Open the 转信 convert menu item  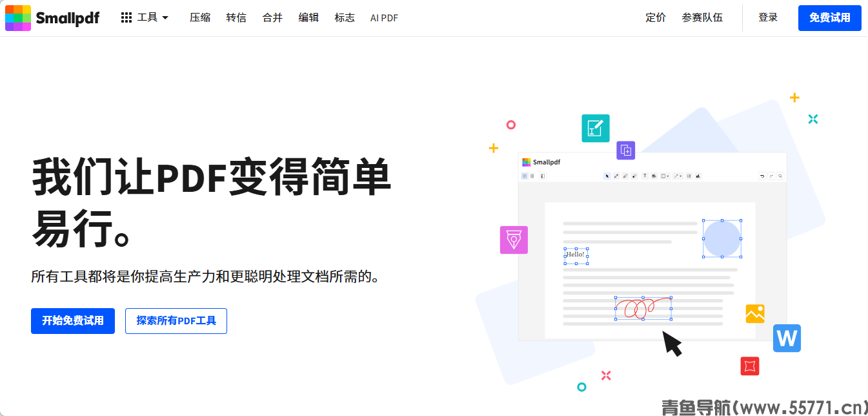pos(236,18)
